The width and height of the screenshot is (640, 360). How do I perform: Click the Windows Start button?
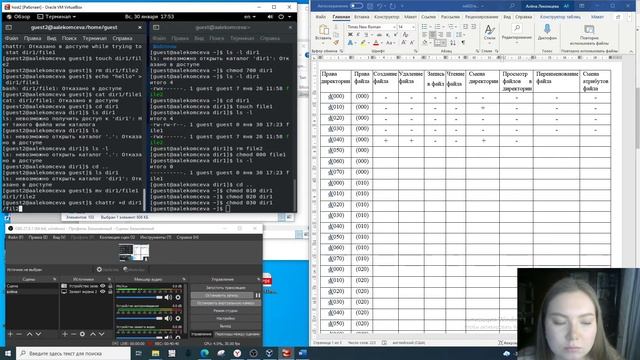coord(7,353)
